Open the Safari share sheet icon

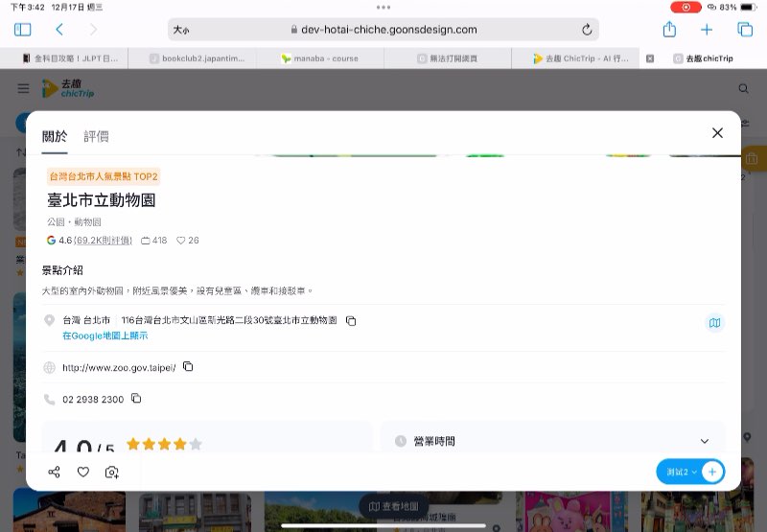click(669, 30)
